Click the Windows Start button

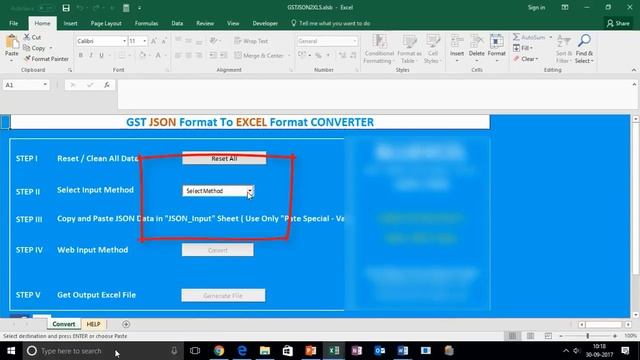tap(11, 351)
